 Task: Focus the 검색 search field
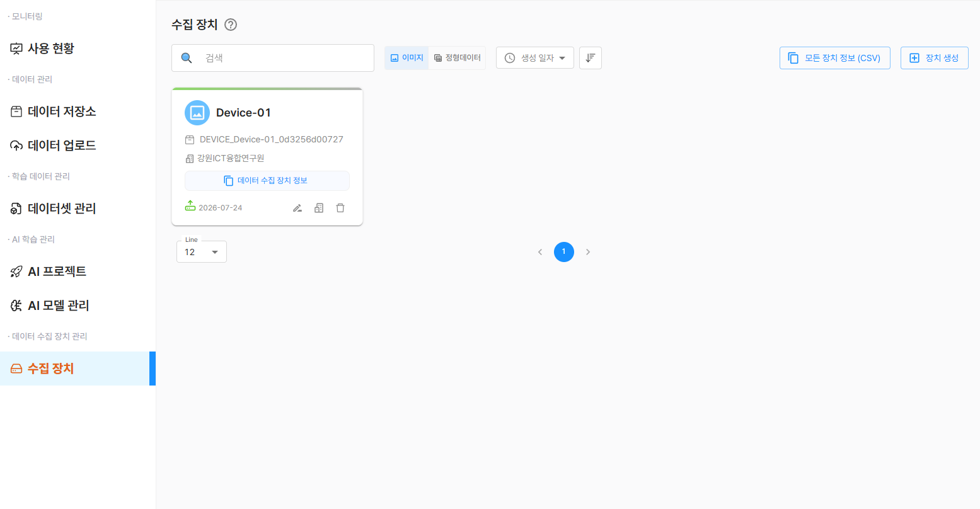[x=273, y=58]
